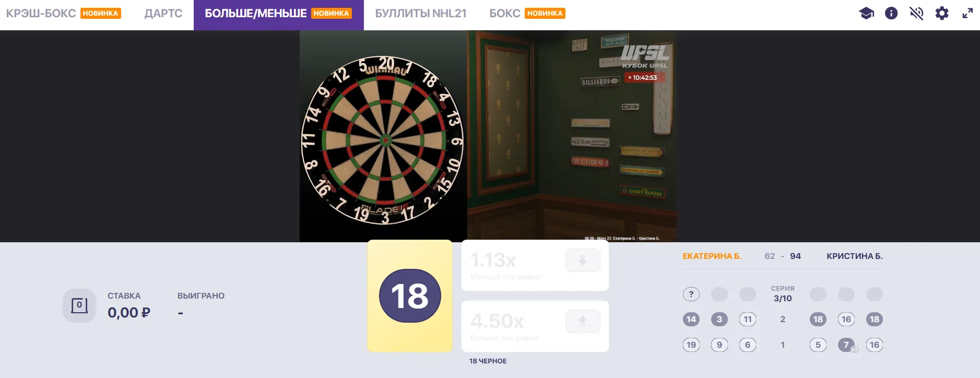This screenshot has width=980, height=378.
Task: Toggle the muted sound icon
Action: (x=916, y=14)
